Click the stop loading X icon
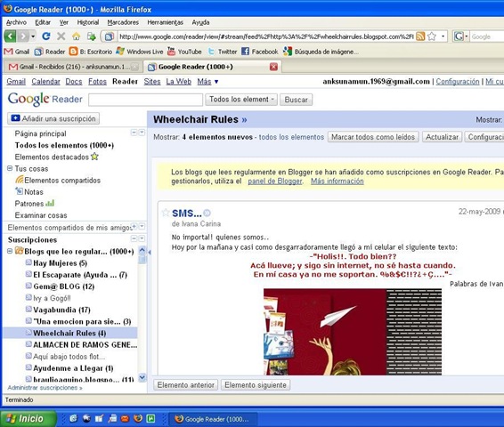Viewport: 504px width, 427px height. tap(61, 36)
